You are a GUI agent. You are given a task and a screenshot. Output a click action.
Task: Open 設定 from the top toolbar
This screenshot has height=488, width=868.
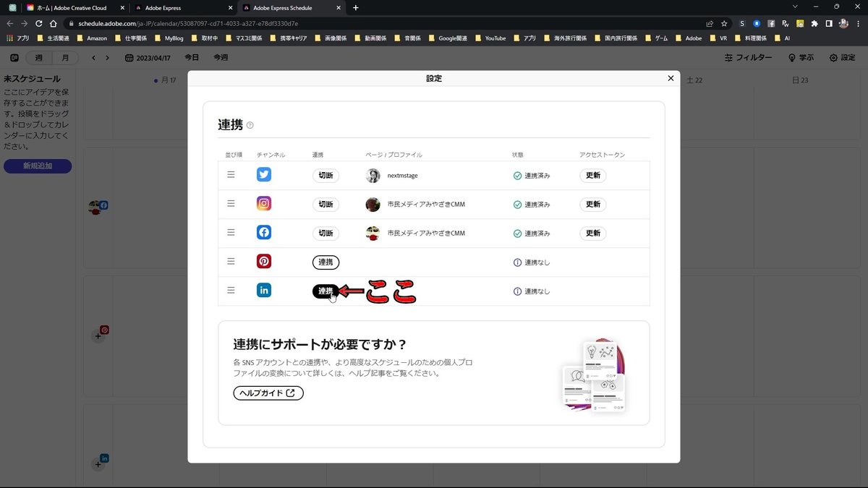click(842, 58)
